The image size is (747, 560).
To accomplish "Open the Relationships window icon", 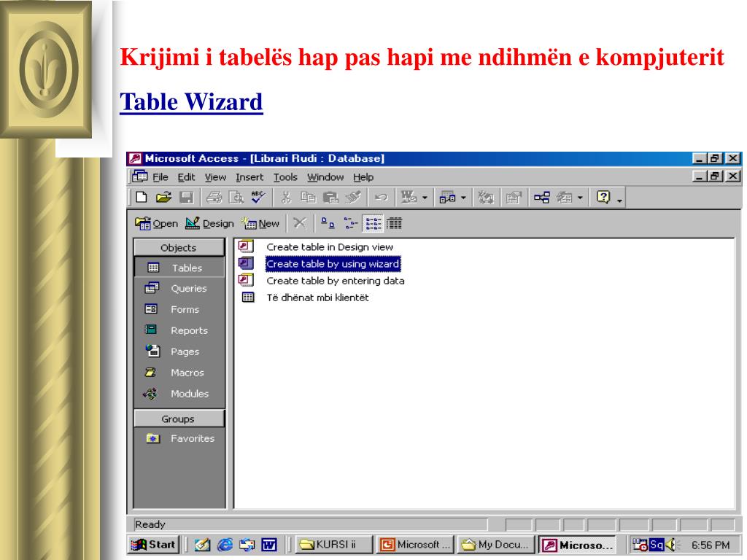I will 542,197.
